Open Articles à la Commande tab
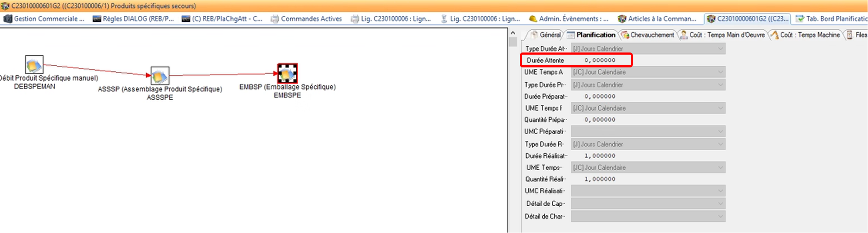This screenshot has width=868, height=233. point(657,19)
